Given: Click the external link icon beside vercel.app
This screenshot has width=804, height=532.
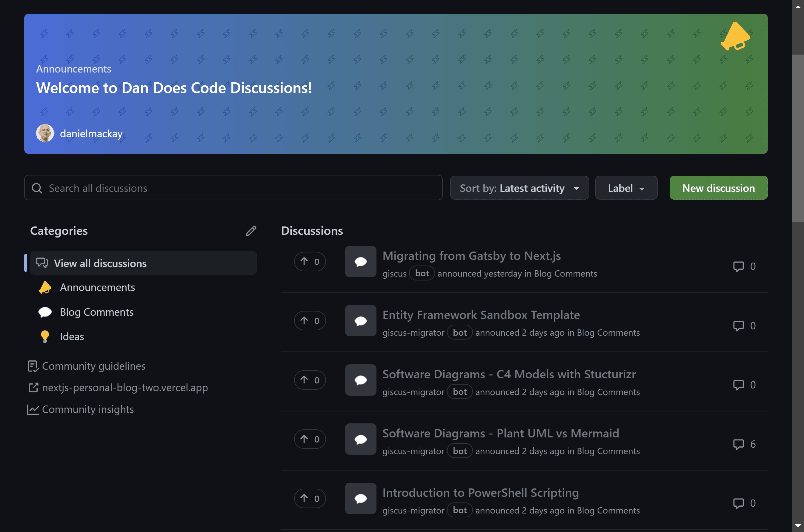Looking at the screenshot, I should [33, 388].
